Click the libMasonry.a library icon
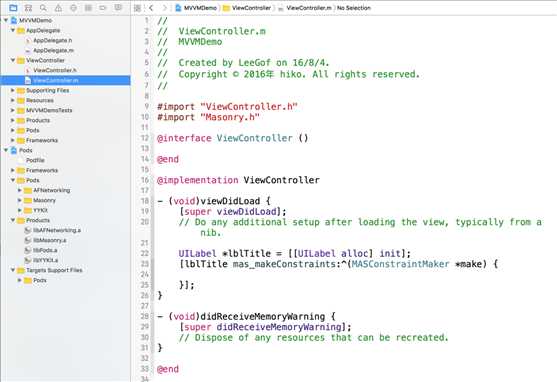 28,240
